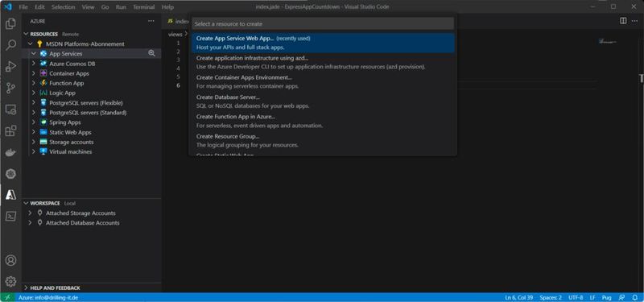Click the views breadcrumb in editor
Viewport: 644px width, 302px height.
[x=175, y=35]
